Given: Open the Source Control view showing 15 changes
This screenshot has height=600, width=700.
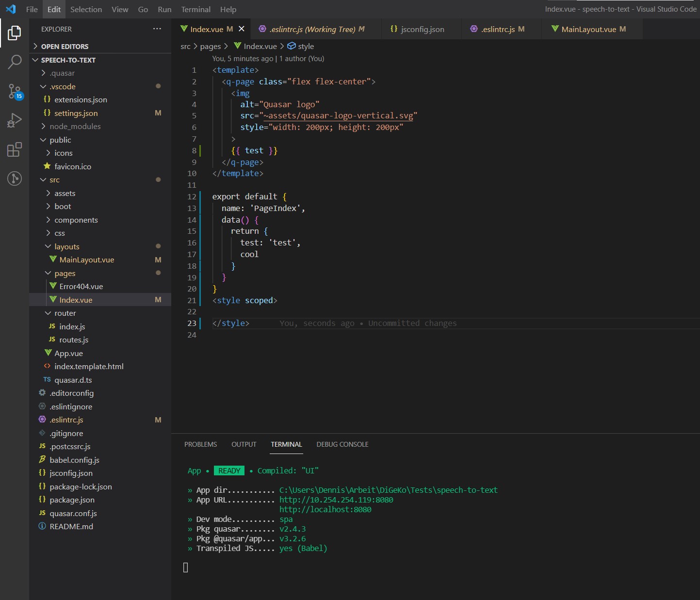Looking at the screenshot, I should (x=15, y=91).
